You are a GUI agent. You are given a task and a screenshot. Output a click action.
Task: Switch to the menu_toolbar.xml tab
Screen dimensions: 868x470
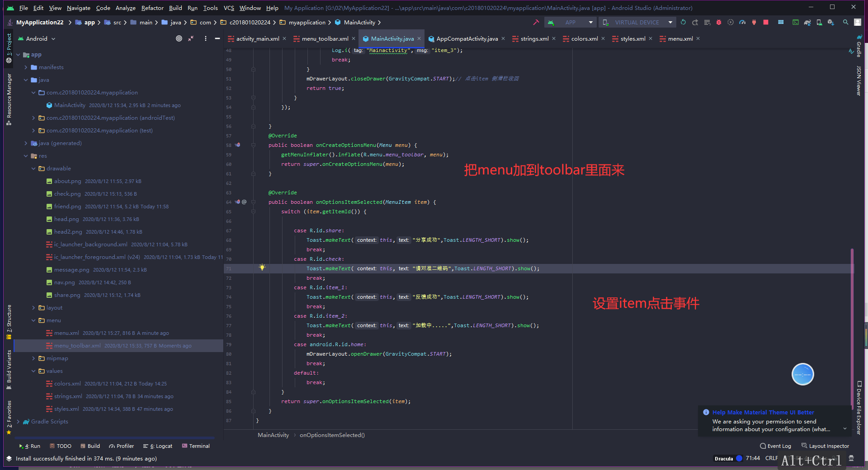(325, 38)
